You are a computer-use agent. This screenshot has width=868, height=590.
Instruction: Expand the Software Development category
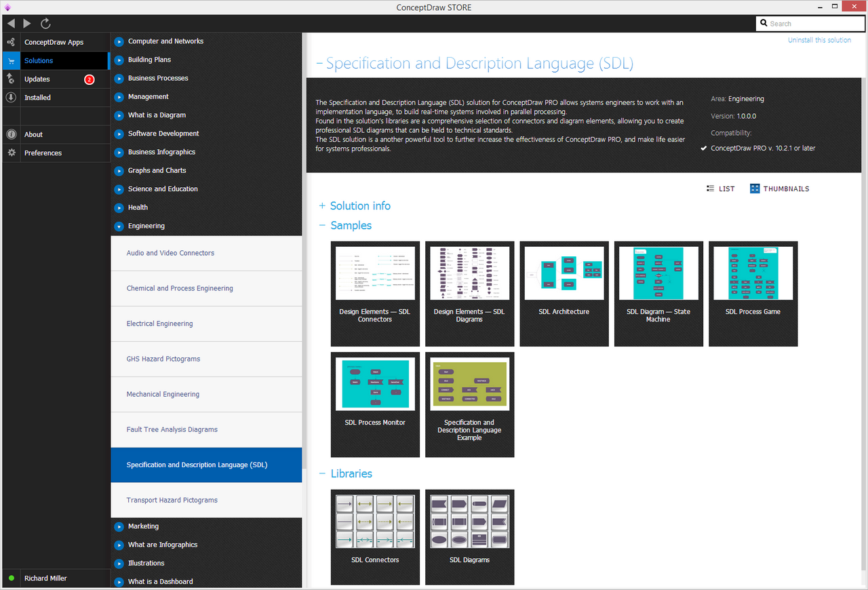click(x=119, y=134)
